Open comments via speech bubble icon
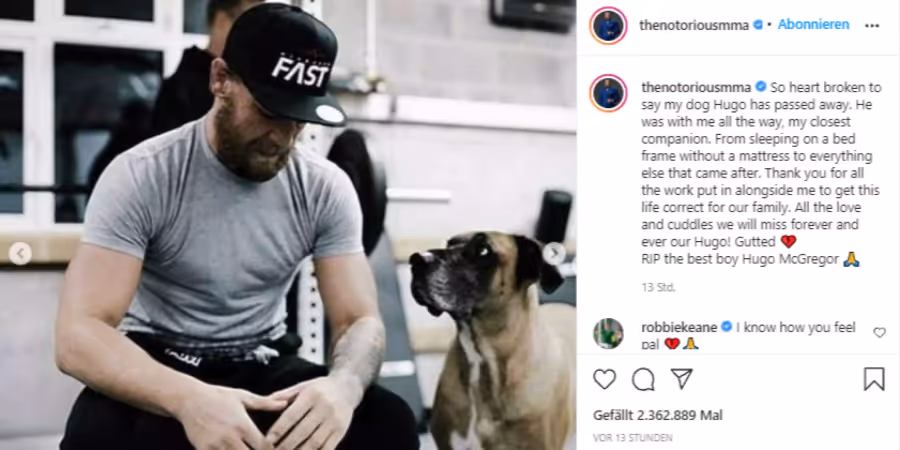900x450 pixels. (x=643, y=379)
